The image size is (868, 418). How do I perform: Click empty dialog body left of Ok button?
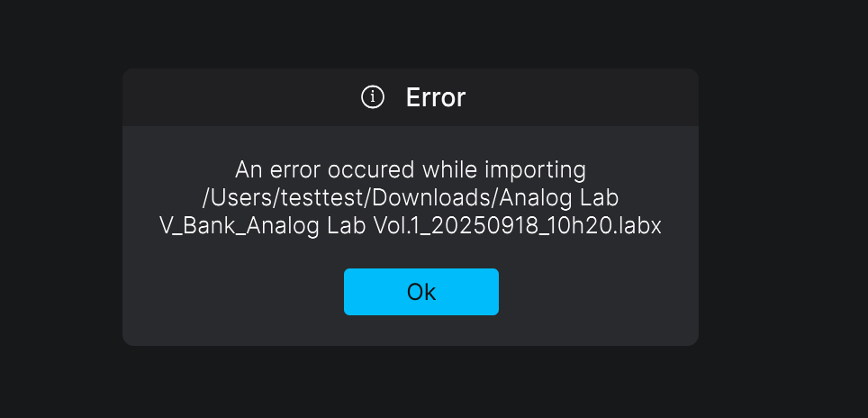[x=232, y=292]
